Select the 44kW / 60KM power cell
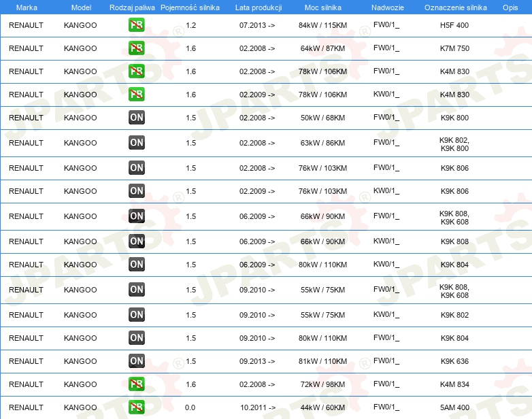Screen dimensions: 532x419 (322, 407)
